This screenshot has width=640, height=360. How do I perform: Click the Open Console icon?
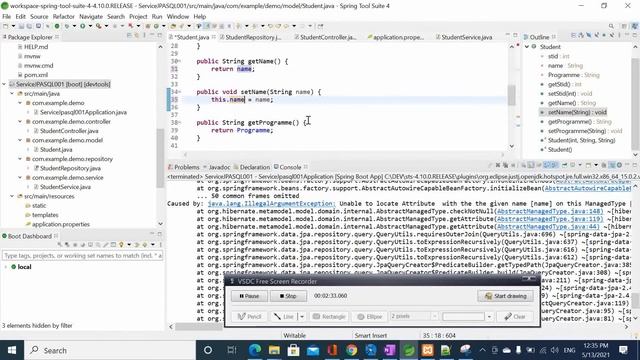(589, 165)
